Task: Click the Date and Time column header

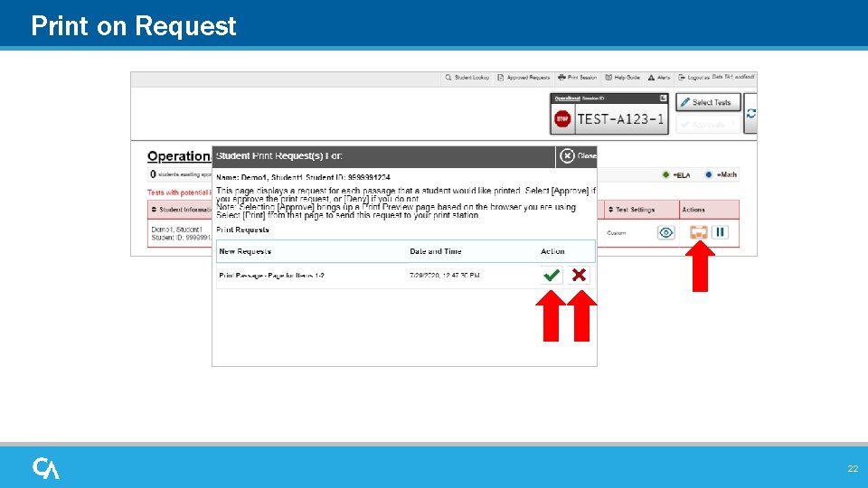Action: pos(436,251)
